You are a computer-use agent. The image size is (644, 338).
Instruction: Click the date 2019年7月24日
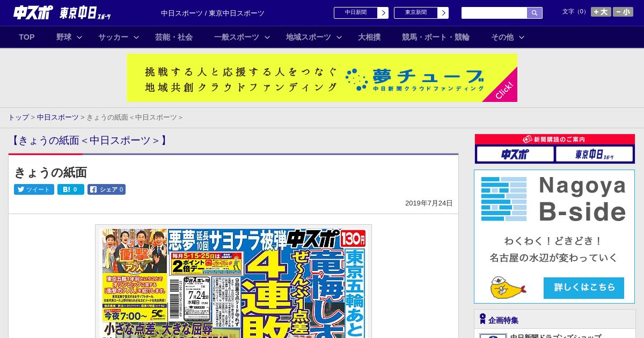tap(429, 203)
